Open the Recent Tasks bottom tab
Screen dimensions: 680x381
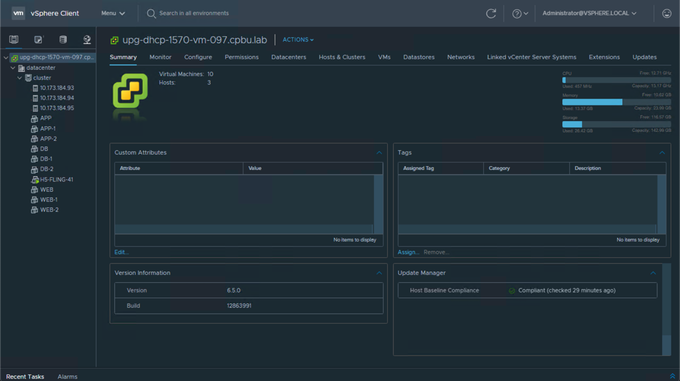pos(25,376)
